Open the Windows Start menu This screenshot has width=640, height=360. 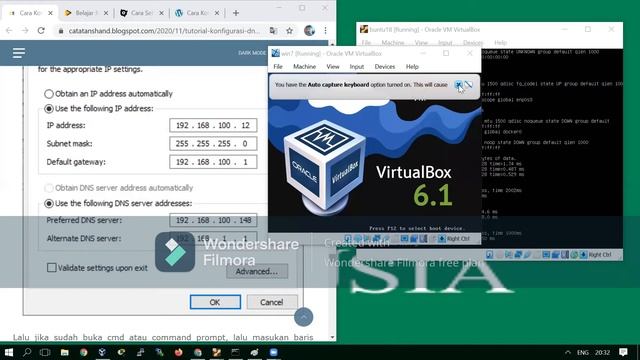point(9,352)
